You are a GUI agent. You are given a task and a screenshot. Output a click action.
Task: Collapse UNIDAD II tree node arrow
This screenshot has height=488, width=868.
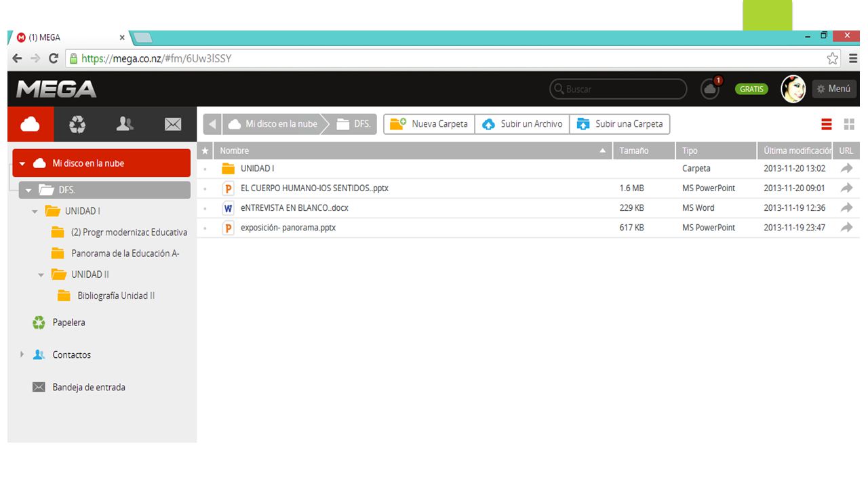[x=41, y=275]
